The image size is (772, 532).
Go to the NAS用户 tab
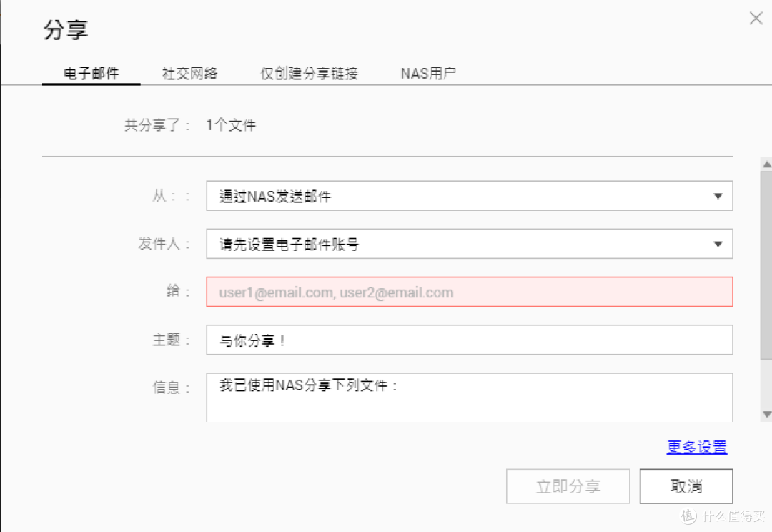[x=427, y=73]
